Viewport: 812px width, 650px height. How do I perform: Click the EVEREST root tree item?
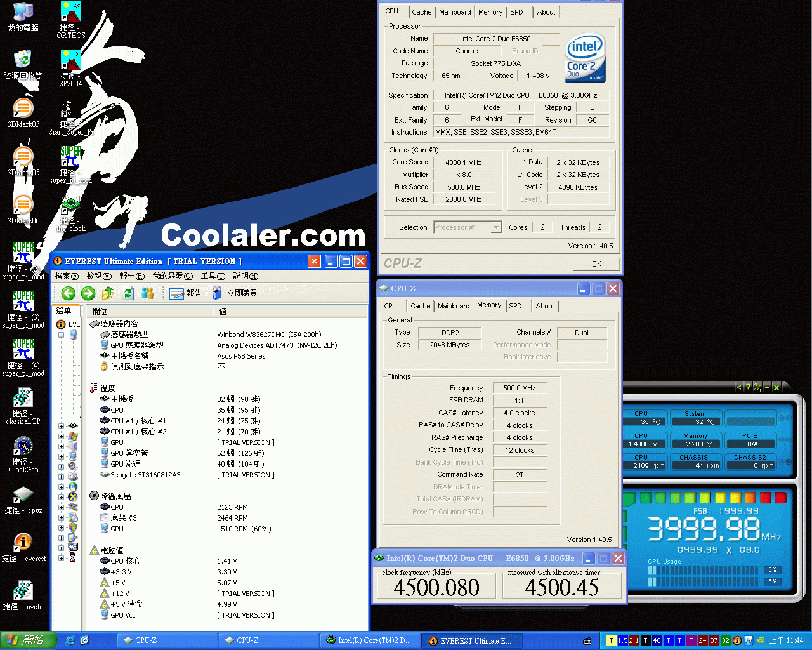coord(69,324)
